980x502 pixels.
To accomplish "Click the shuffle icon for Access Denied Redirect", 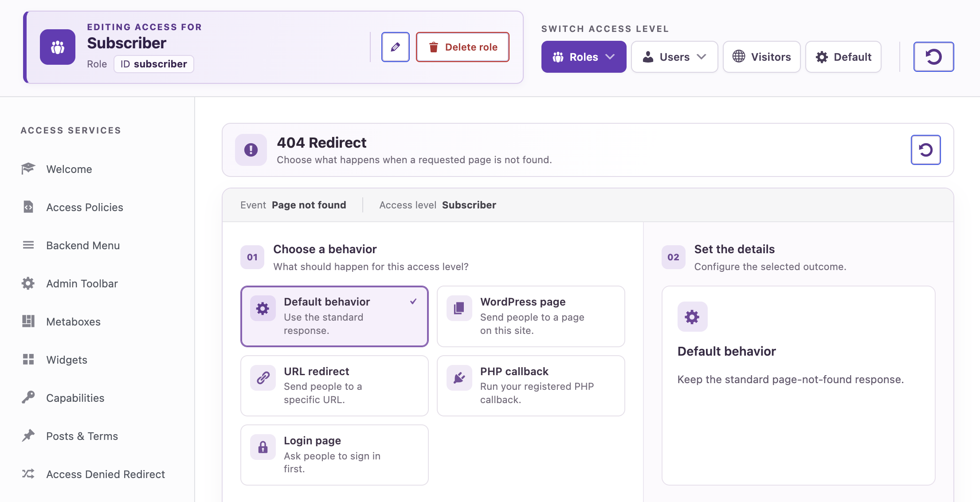I will 28,474.
